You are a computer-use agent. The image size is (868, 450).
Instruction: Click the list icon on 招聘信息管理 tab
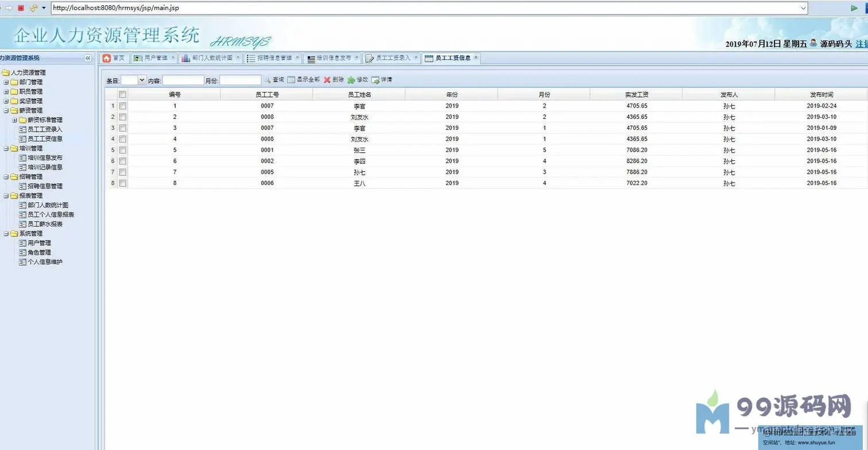251,58
